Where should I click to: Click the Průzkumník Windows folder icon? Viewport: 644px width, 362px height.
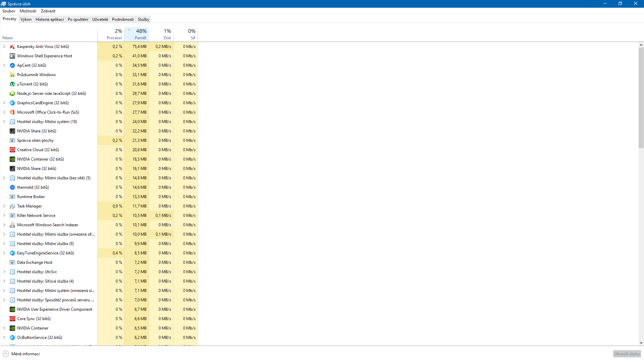12,75
